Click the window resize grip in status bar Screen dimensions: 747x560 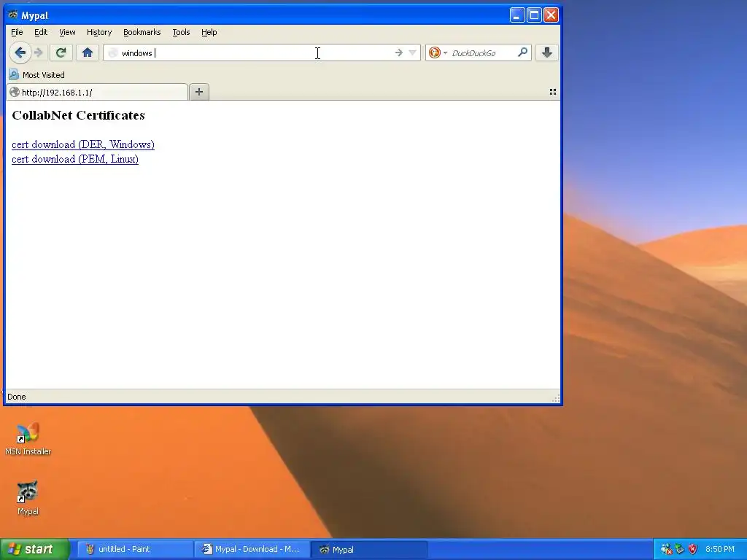click(555, 399)
